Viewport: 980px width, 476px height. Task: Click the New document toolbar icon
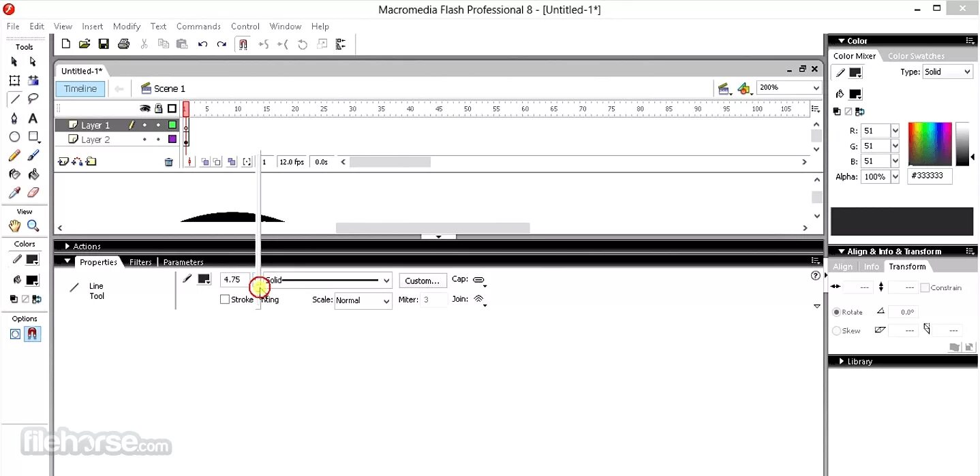[x=66, y=44]
